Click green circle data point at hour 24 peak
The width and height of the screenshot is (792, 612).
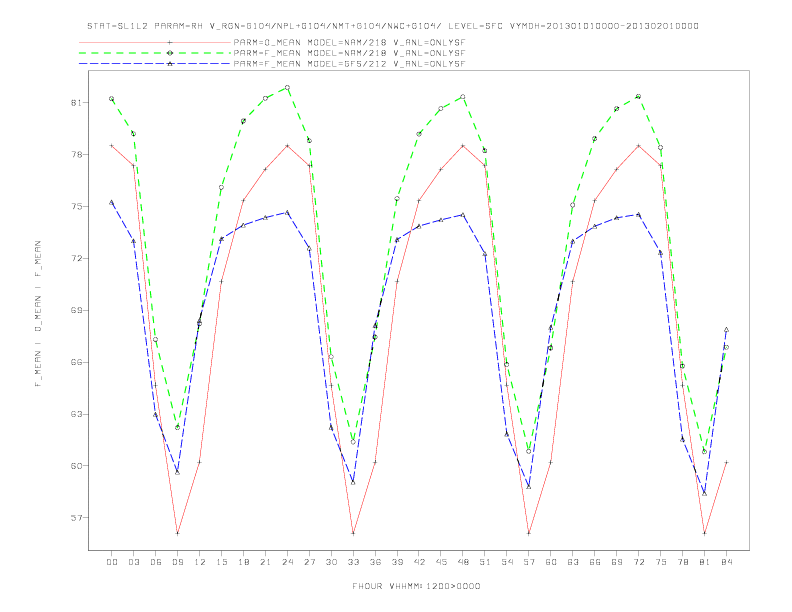[x=287, y=88]
